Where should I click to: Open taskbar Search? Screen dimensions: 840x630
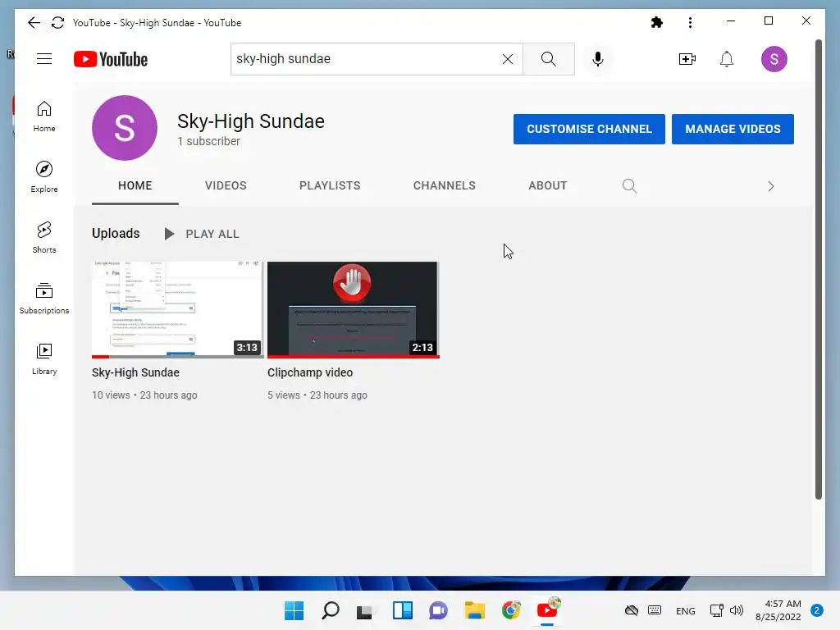pyautogui.click(x=331, y=610)
